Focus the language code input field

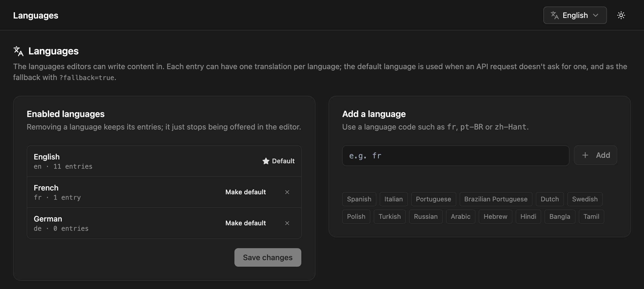[x=456, y=156]
